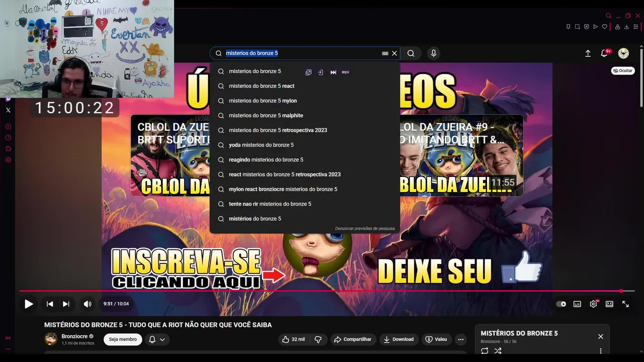Select suggestion 'misterios do bronze 5 malphite'
The image size is (644, 362).
pos(305,116)
